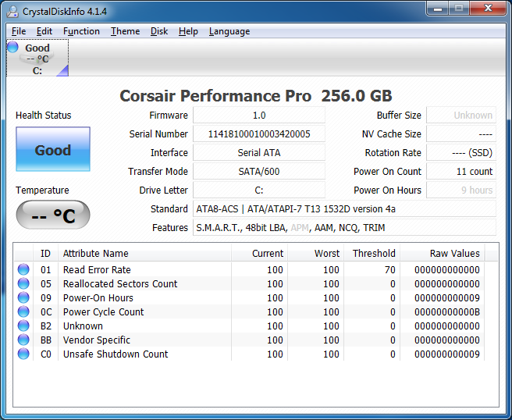Click the Drive Letter field C:
Screen dimensions: 512x420
pos(259,190)
